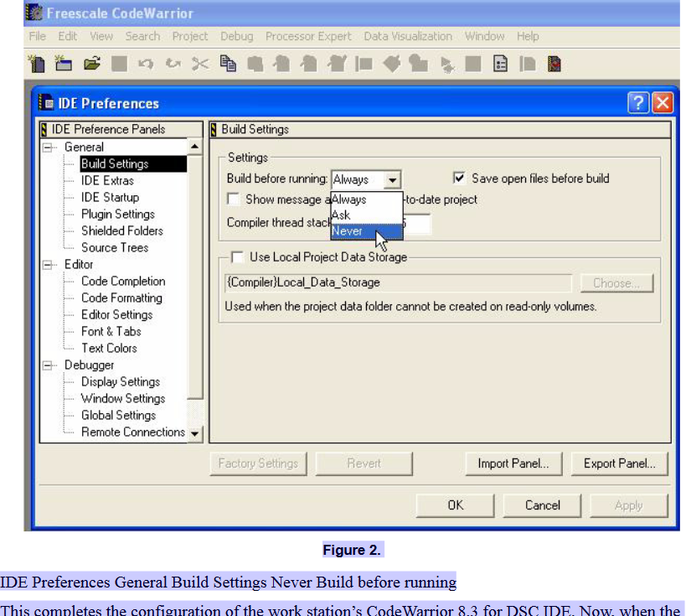The height and width of the screenshot is (616, 686).
Task: Select Editor Settings panel
Action: 116,315
